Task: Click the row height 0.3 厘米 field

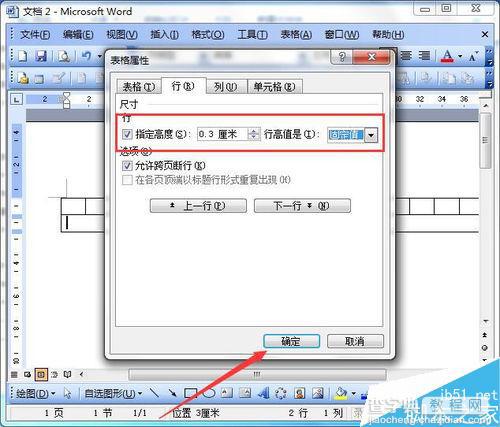Action: pos(223,134)
